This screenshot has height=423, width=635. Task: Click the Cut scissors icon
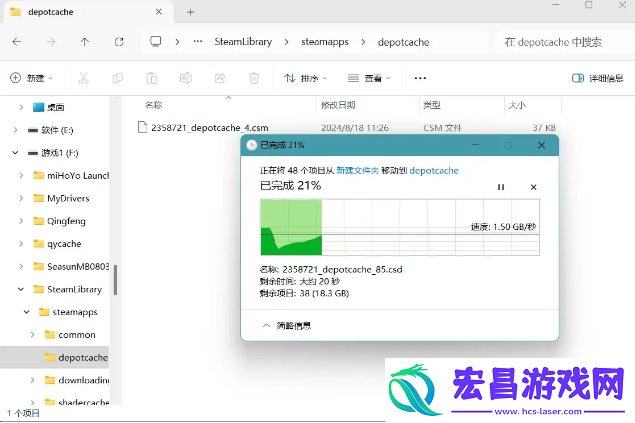[83, 78]
